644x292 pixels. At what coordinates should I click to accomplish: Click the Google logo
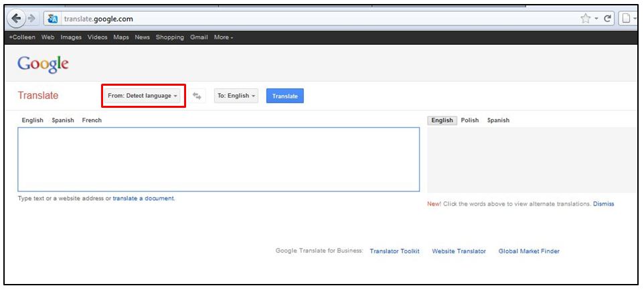[x=43, y=64]
